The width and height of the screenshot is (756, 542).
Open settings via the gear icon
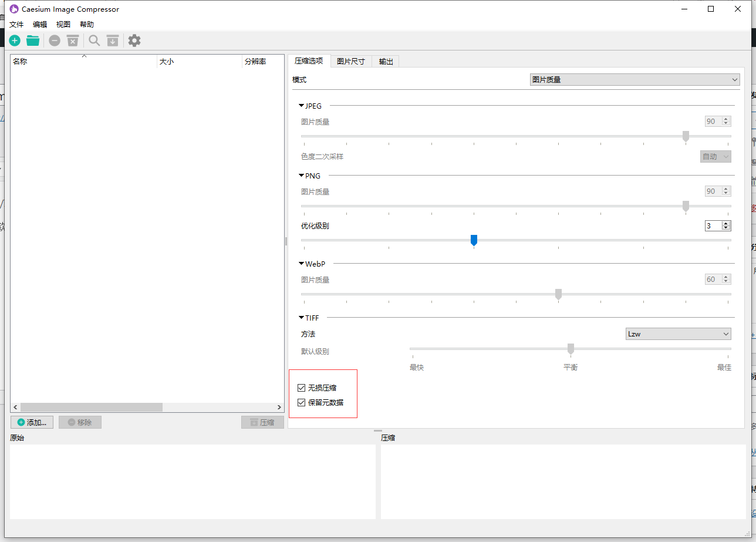click(x=134, y=41)
